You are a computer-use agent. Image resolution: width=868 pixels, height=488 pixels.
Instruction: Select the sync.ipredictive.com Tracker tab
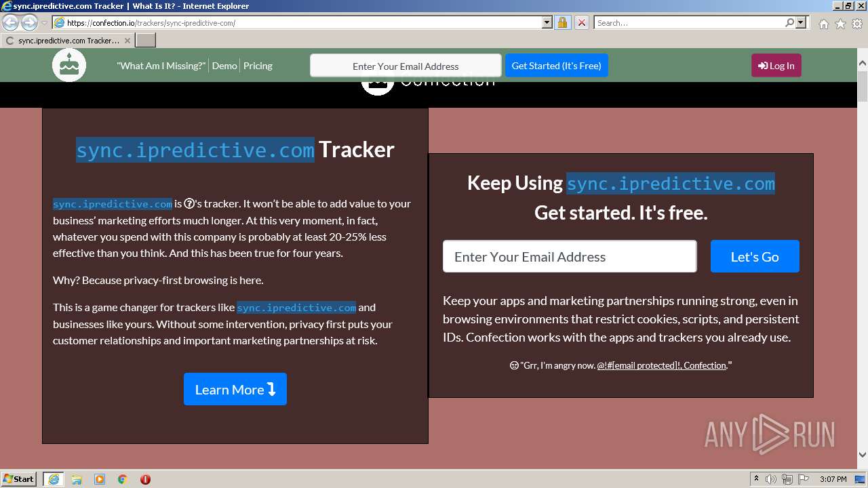coord(68,41)
